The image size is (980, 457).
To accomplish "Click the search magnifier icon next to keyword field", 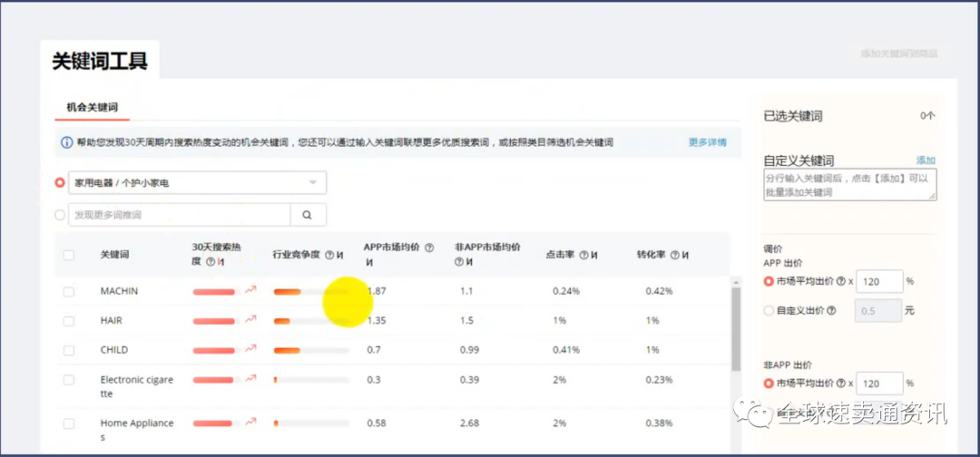I will pyautogui.click(x=308, y=215).
